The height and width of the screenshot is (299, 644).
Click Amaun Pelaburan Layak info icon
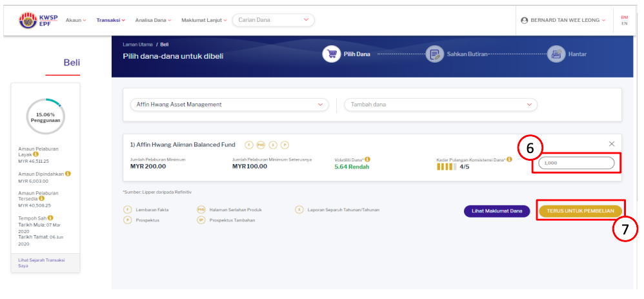pyautogui.click(x=35, y=154)
